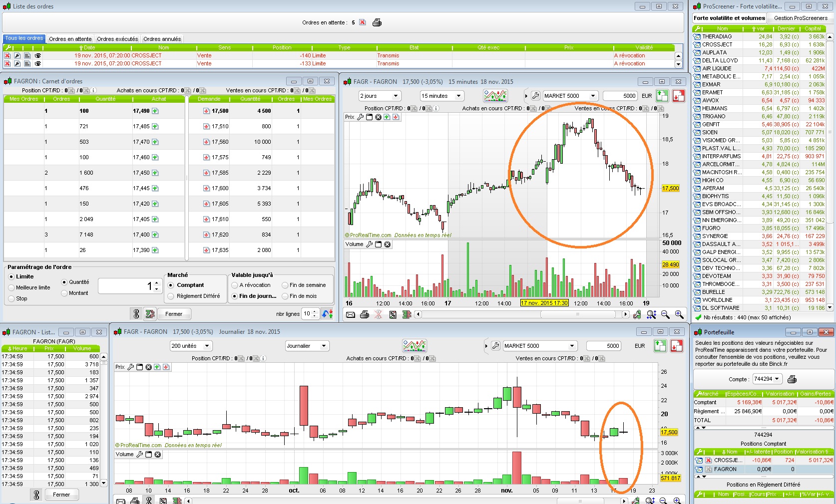Open the Ordres annulés tab
Screen dimensions: 836x504
coord(162,39)
